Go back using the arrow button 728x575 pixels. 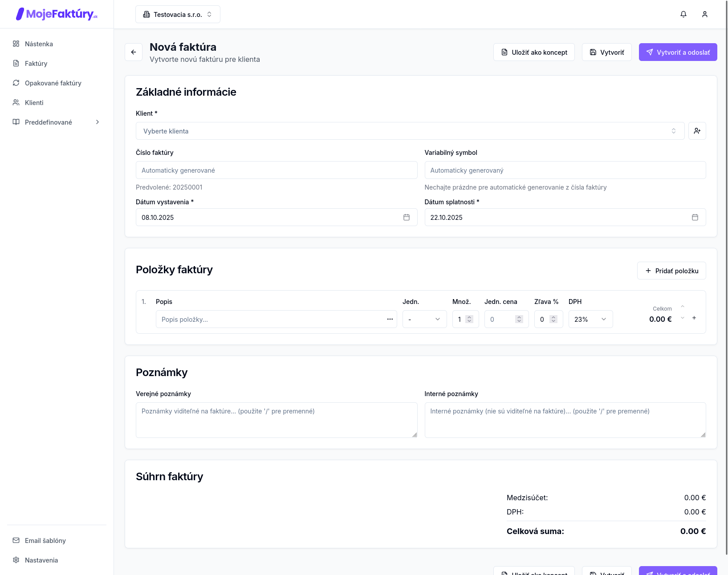(134, 52)
